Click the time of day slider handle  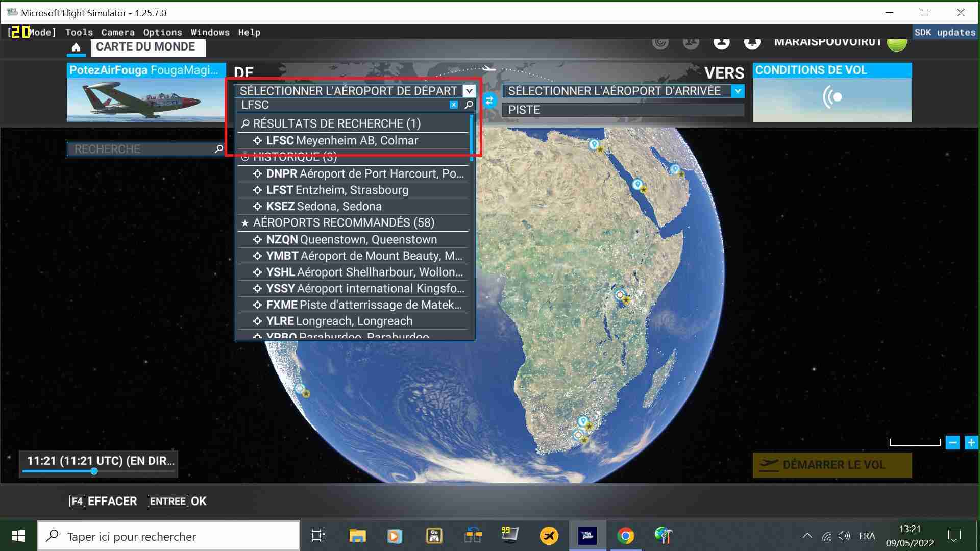[x=94, y=471]
